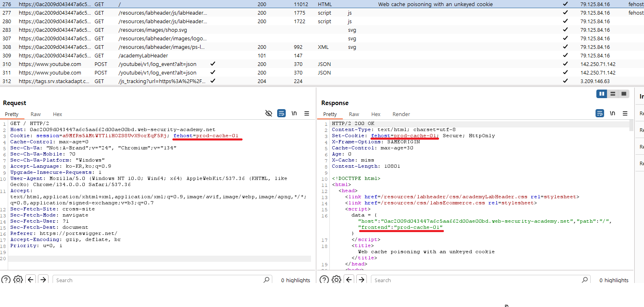Click length 11012 cell in row 276
Screen dimensions: 644x307
click(301, 4)
